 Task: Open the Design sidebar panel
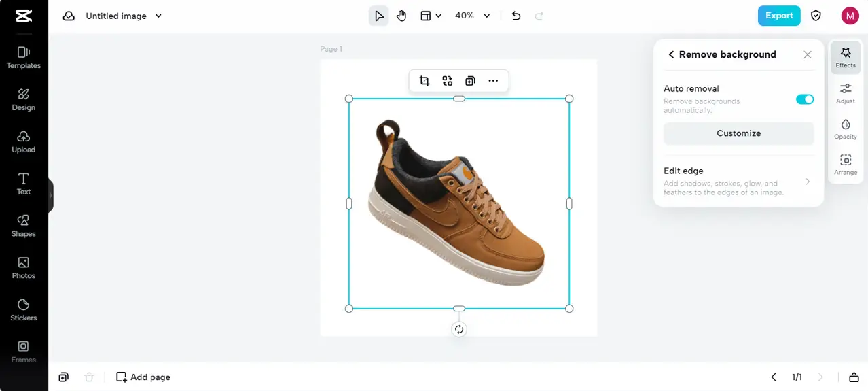[24, 99]
